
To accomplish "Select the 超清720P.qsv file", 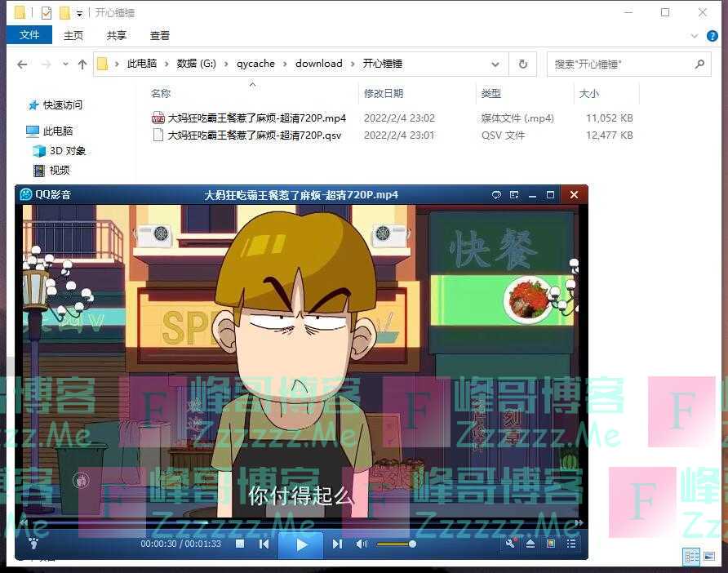I will [254, 135].
